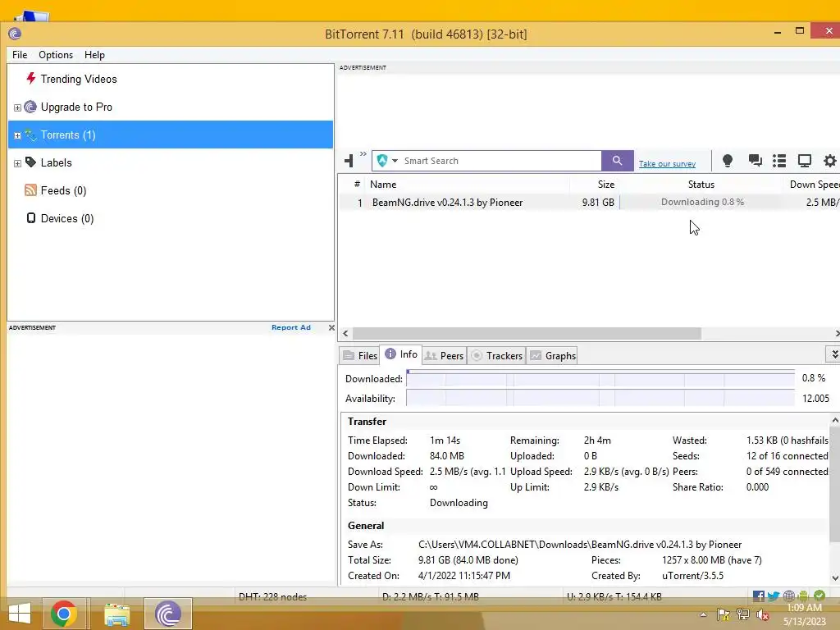Show hidden tray icons arrow
This screenshot has width=840, height=630.
(x=703, y=615)
